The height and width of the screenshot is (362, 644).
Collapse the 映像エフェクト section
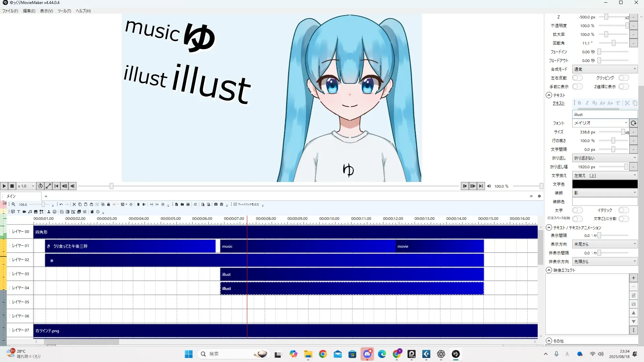tap(549, 270)
